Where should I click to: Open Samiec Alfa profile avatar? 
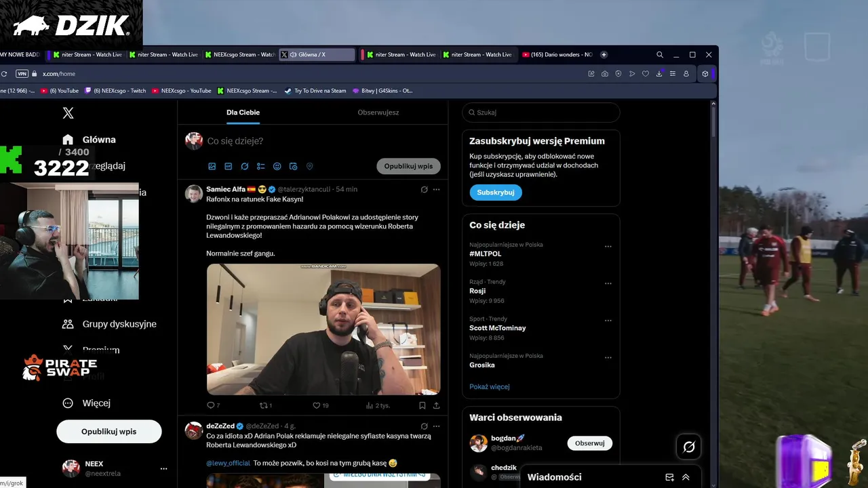(194, 193)
